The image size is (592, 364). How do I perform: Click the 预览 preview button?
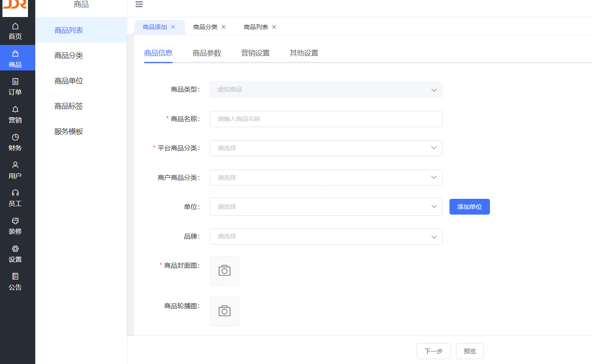[x=470, y=351]
